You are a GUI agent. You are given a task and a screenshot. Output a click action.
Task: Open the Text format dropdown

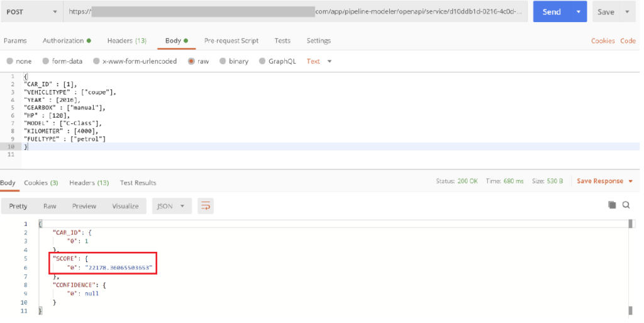click(x=319, y=61)
